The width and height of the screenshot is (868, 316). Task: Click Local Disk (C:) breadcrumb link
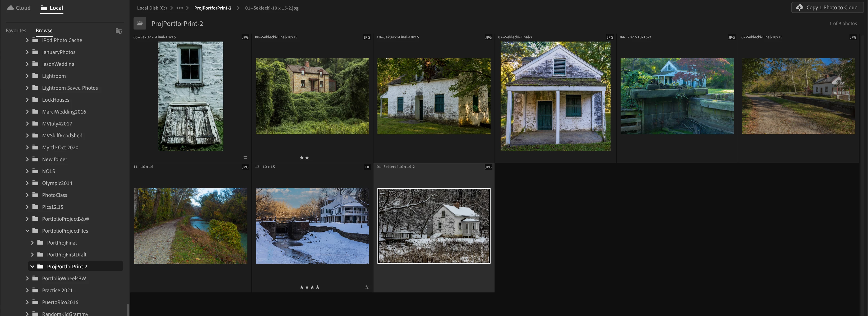(152, 8)
